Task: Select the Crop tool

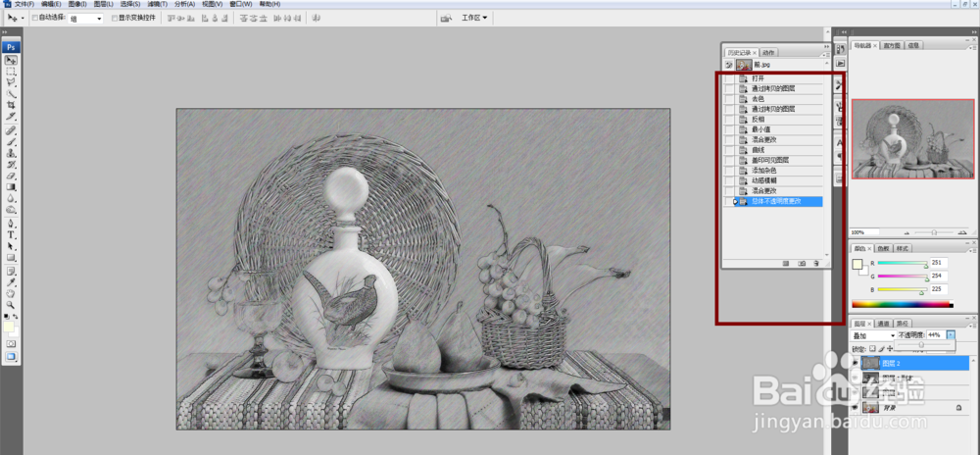Action: 11,105
